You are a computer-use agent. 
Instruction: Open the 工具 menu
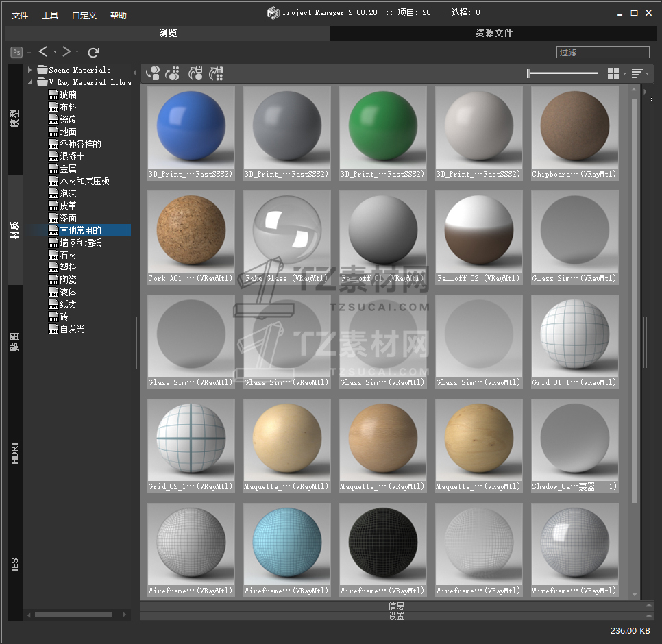50,15
